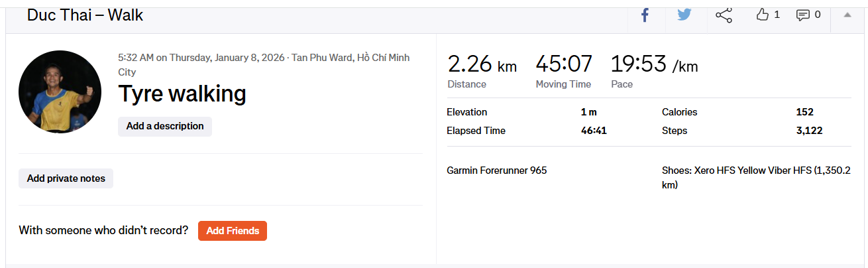Click the 2.26 km distance stat
The image size is (868, 268).
click(482, 64)
